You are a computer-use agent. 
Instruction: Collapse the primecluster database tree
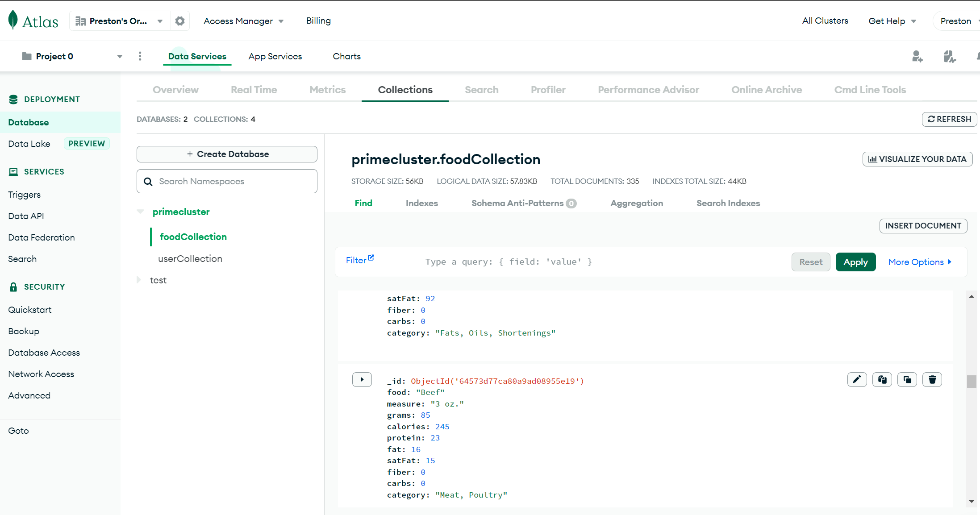point(141,212)
